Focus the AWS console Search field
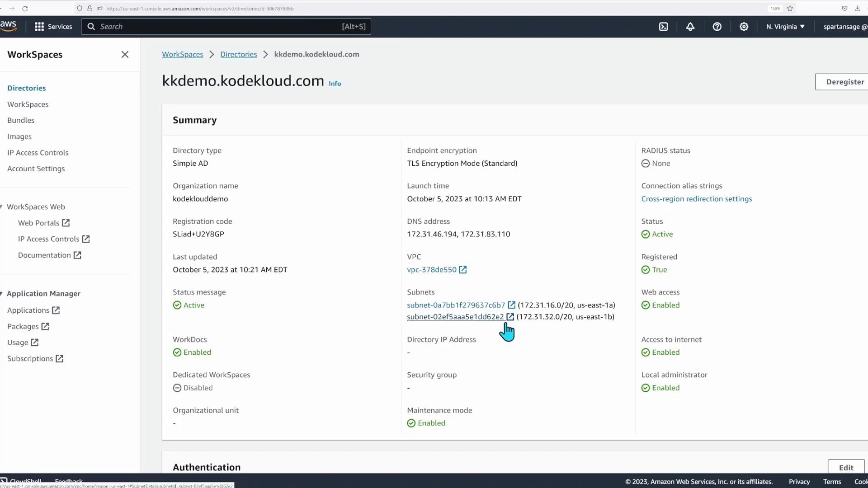The height and width of the screenshot is (488, 868). [x=226, y=27]
